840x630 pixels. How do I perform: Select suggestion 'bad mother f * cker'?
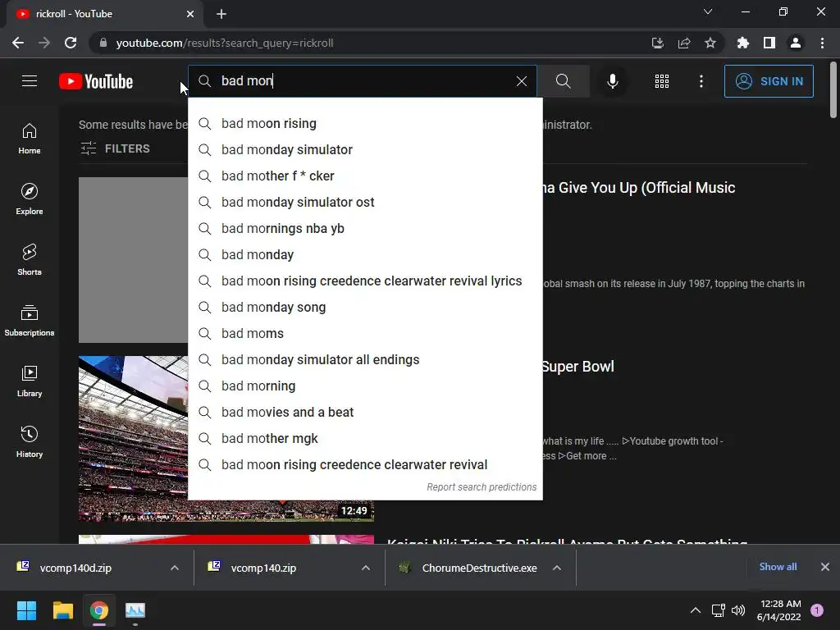coord(365,176)
